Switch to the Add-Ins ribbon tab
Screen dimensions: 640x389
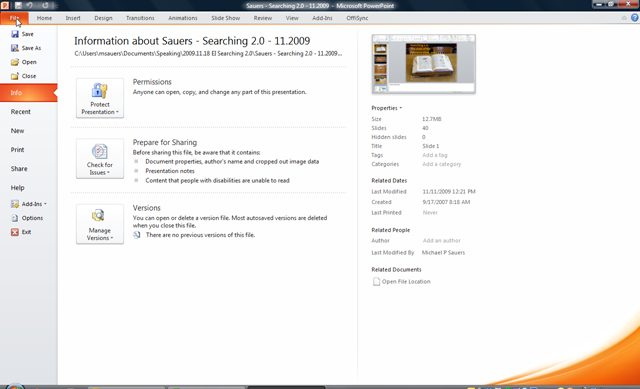pos(322,18)
